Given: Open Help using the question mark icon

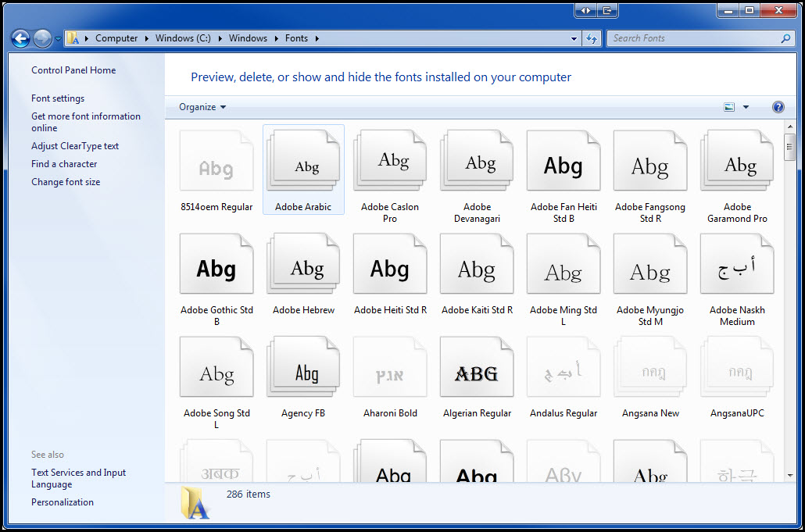Looking at the screenshot, I should [778, 106].
